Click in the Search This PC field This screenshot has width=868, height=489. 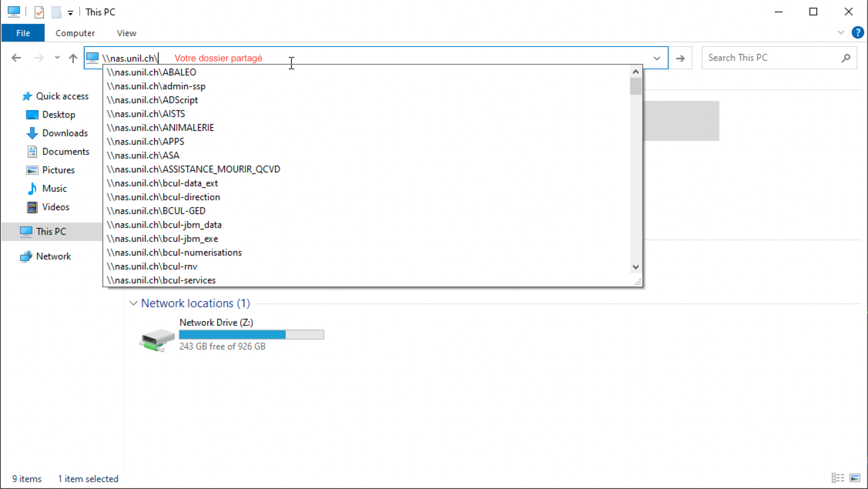click(x=770, y=58)
